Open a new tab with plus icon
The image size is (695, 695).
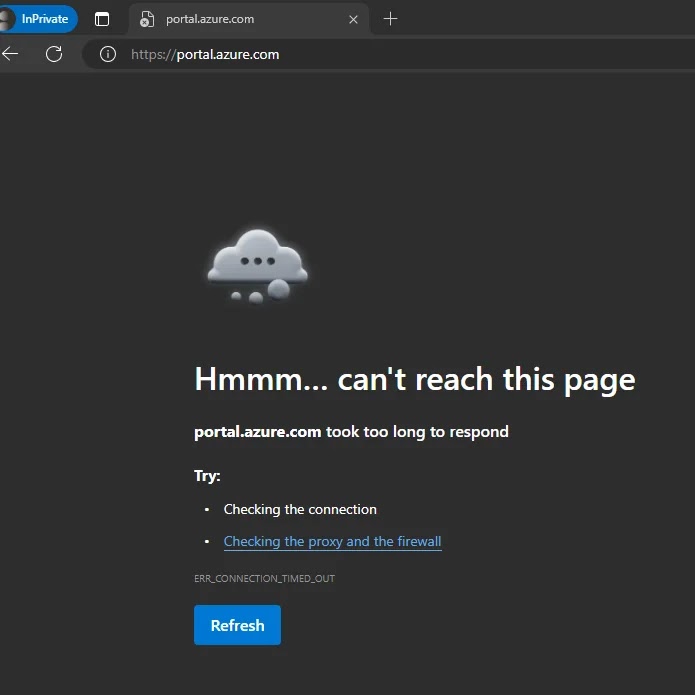390,19
